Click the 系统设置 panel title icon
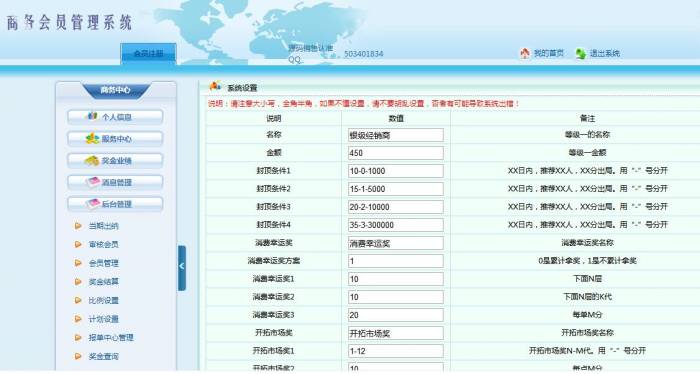The width and height of the screenshot is (700, 374). coord(215,86)
